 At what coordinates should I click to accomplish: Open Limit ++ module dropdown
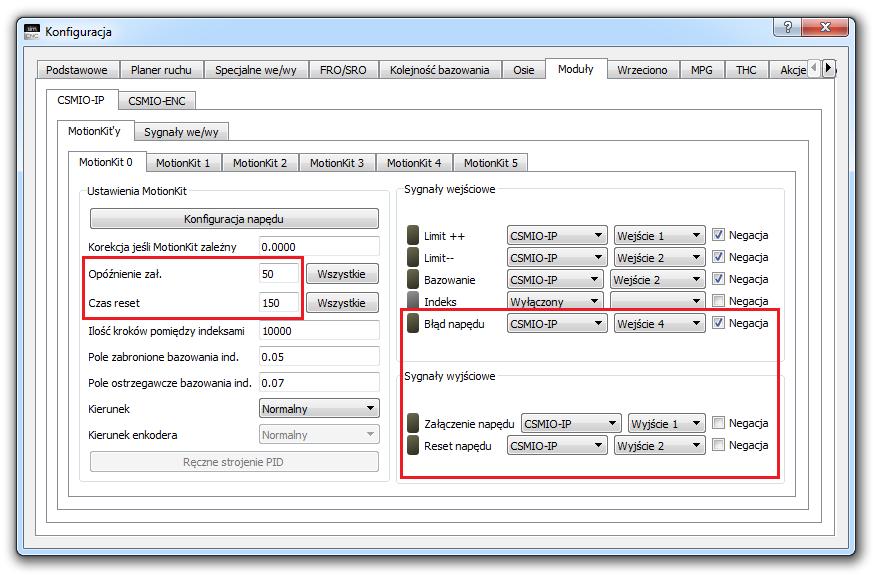pyautogui.click(x=557, y=235)
